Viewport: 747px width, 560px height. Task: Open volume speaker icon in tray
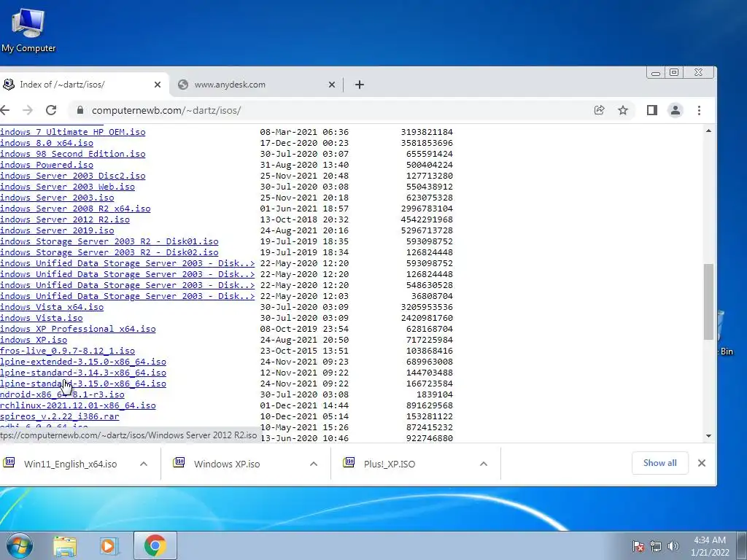point(673,546)
